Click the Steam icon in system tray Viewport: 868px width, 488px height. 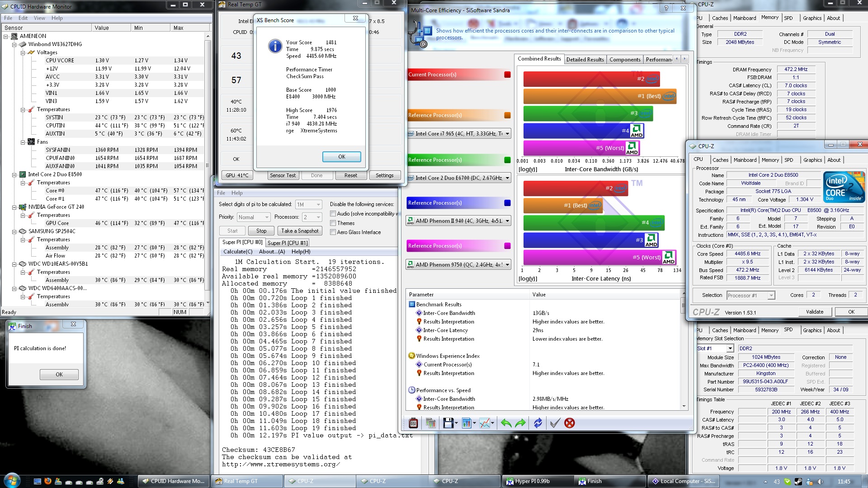[798, 482]
